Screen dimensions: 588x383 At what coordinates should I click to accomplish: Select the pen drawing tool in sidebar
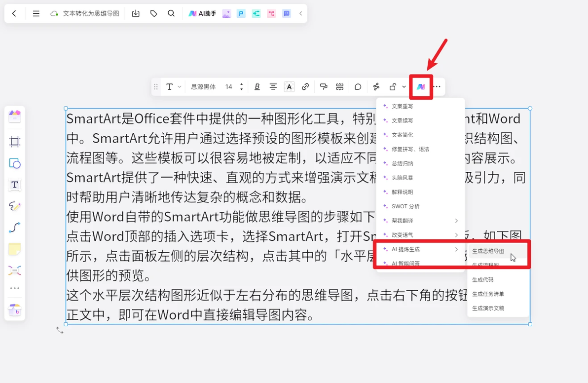pyautogui.click(x=15, y=206)
